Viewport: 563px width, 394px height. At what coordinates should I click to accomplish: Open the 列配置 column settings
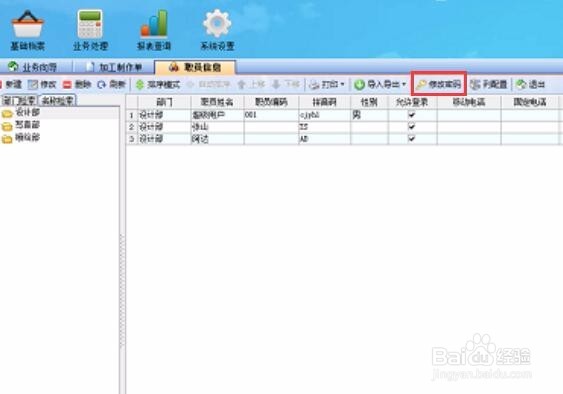click(x=489, y=84)
